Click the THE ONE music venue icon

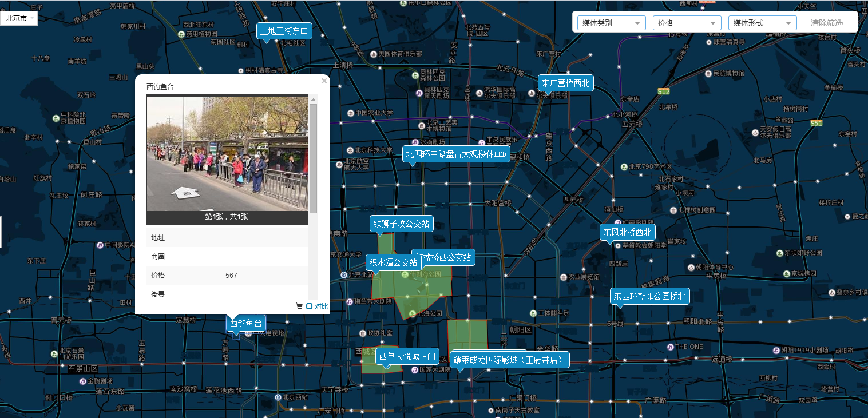pyautogui.click(x=670, y=347)
